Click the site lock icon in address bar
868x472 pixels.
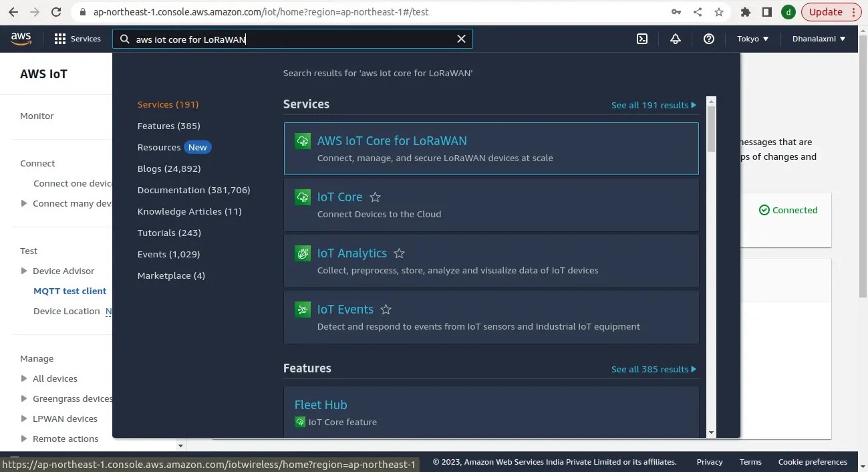point(83,12)
